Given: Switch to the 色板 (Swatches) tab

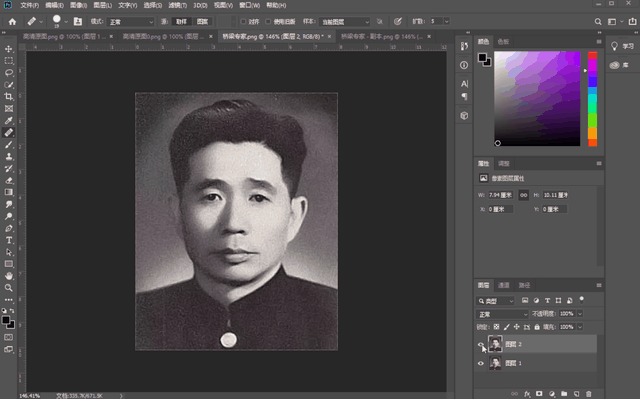Looking at the screenshot, I should (503, 42).
